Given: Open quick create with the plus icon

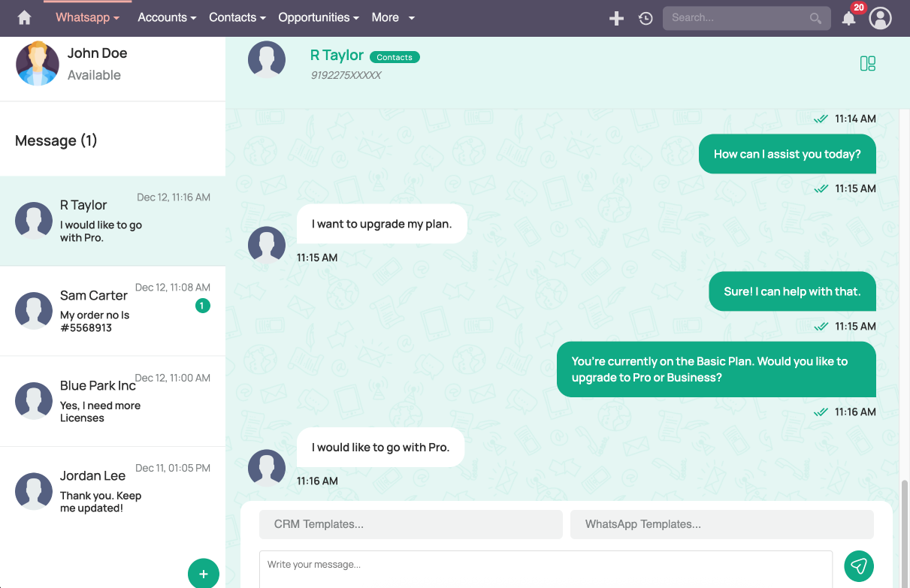Looking at the screenshot, I should click(x=616, y=17).
